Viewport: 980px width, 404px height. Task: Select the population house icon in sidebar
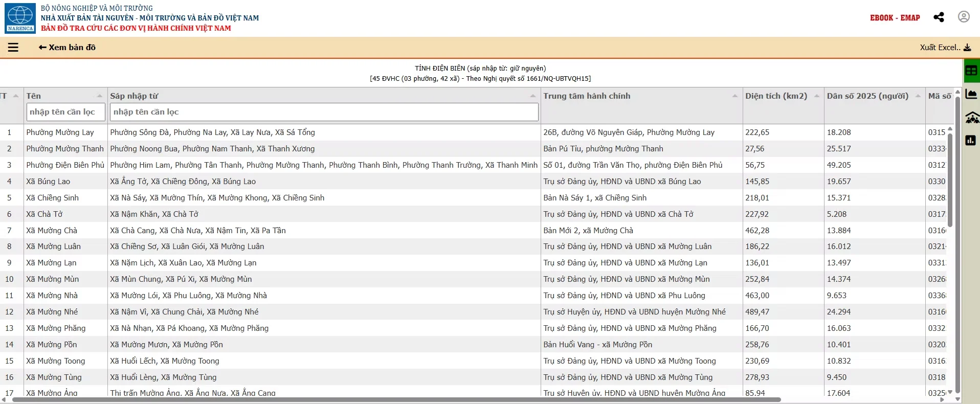click(971, 118)
